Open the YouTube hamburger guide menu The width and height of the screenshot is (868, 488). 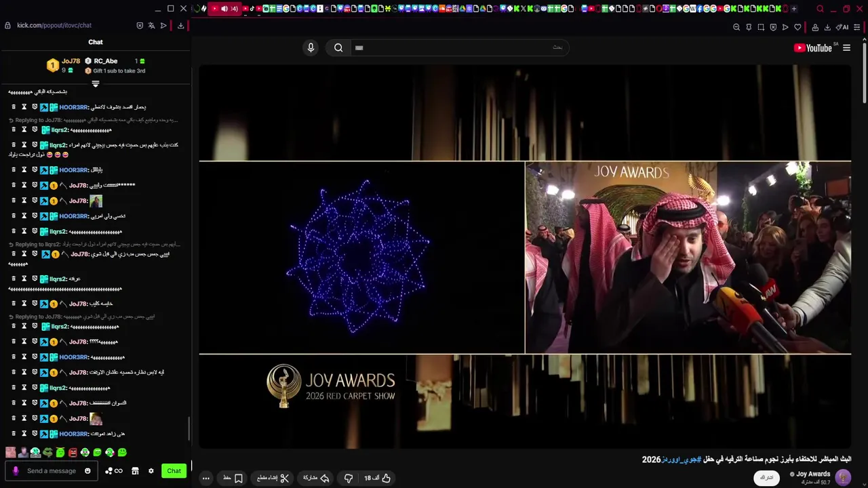pos(846,47)
